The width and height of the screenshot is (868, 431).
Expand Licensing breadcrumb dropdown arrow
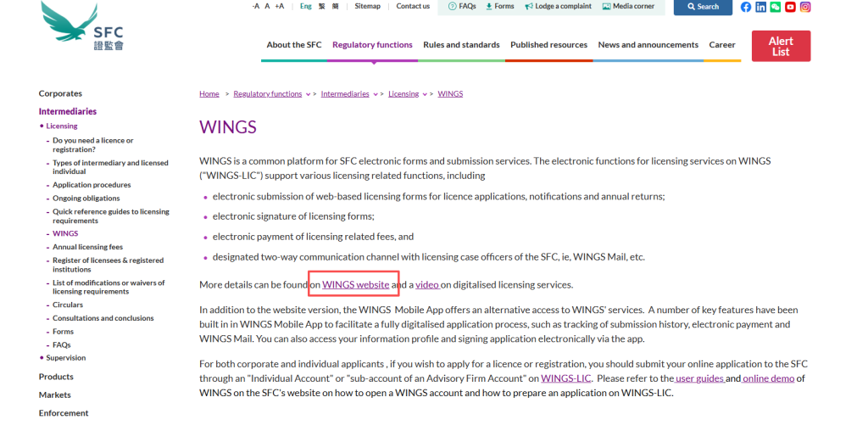coord(424,94)
